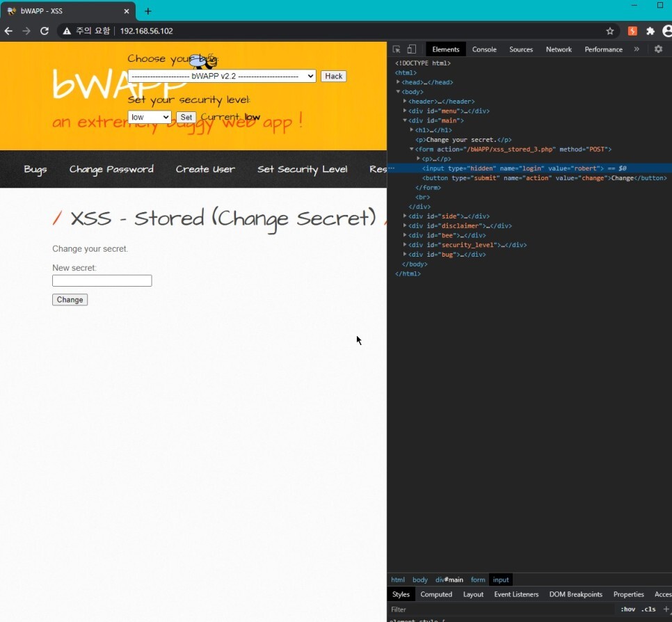Click the address bar URL 192.168.56.102
This screenshot has width=672, height=622.
[x=146, y=31]
